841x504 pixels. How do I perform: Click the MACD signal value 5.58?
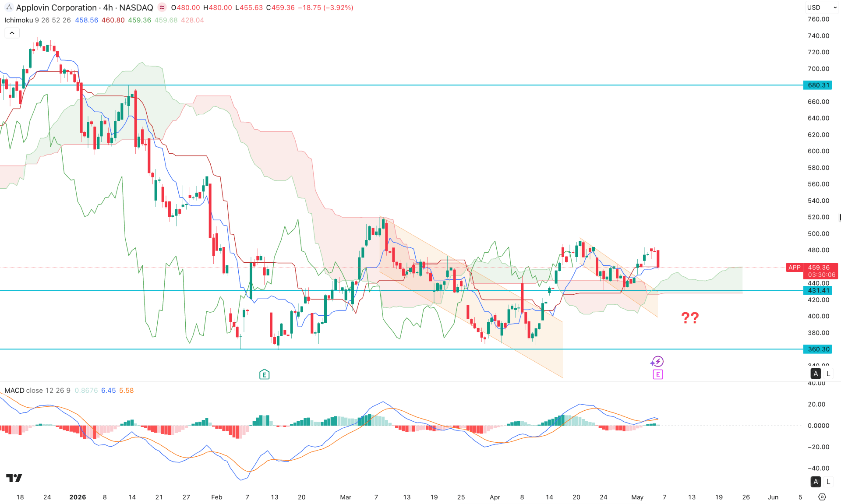pos(127,390)
